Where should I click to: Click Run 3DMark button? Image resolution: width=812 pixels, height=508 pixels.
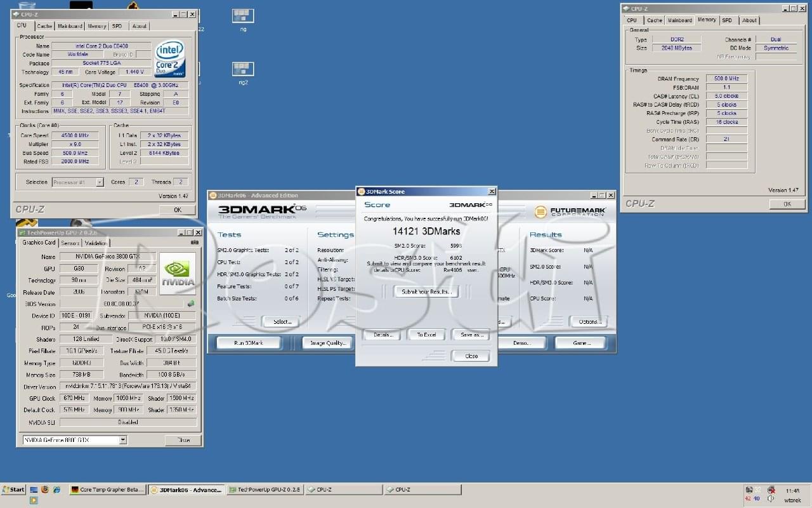(249, 343)
